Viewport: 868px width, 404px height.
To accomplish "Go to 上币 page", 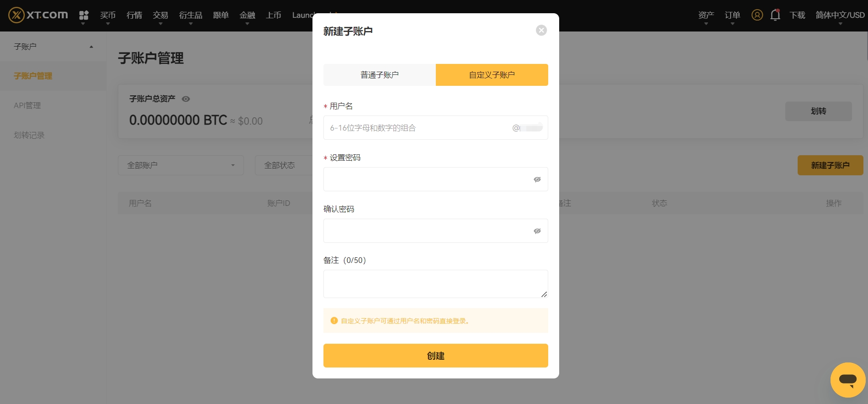I will pyautogui.click(x=274, y=15).
